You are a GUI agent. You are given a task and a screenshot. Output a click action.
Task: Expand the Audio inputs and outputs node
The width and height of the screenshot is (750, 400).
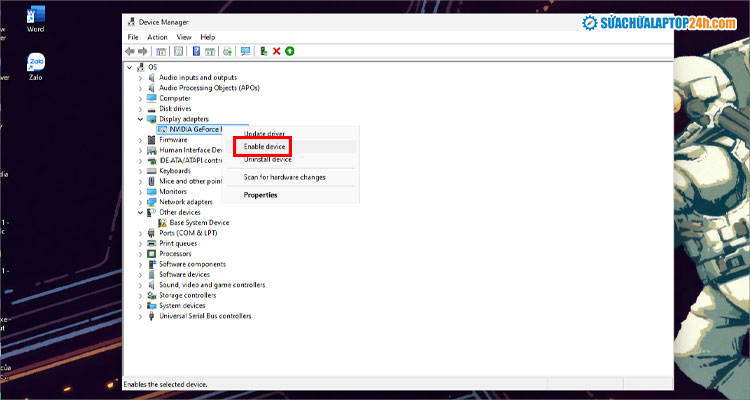(x=141, y=77)
